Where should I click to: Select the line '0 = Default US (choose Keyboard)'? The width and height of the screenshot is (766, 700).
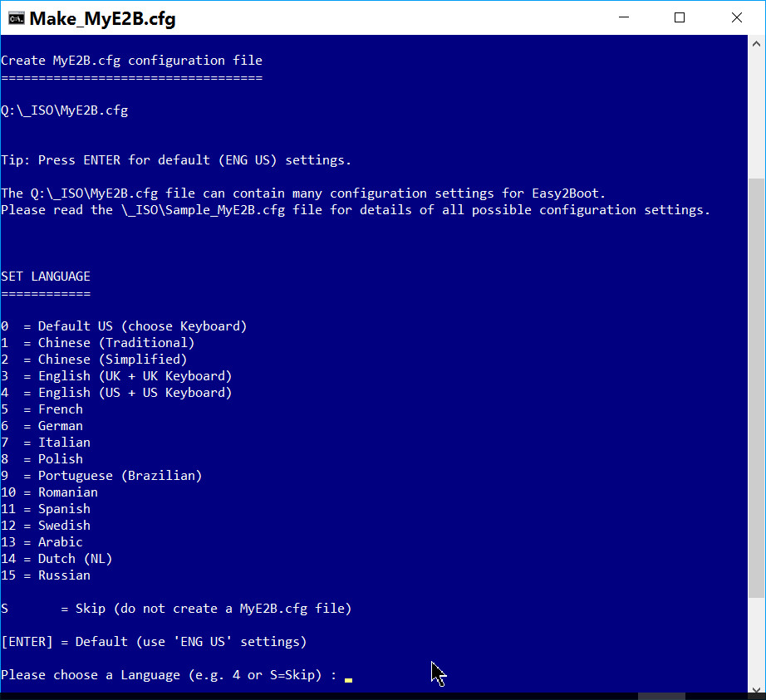[x=123, y=326]
